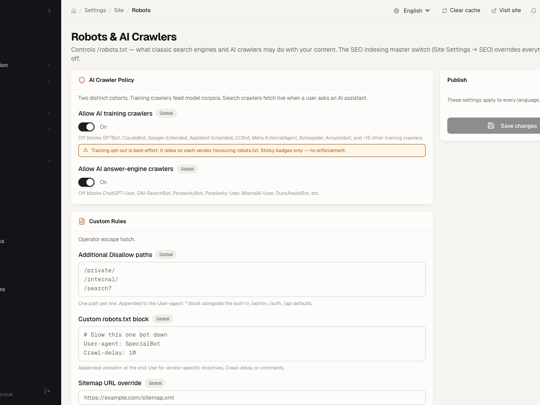540x405 pixels.
Task: Click the Clear cache button
Action: tap(461, 10)
